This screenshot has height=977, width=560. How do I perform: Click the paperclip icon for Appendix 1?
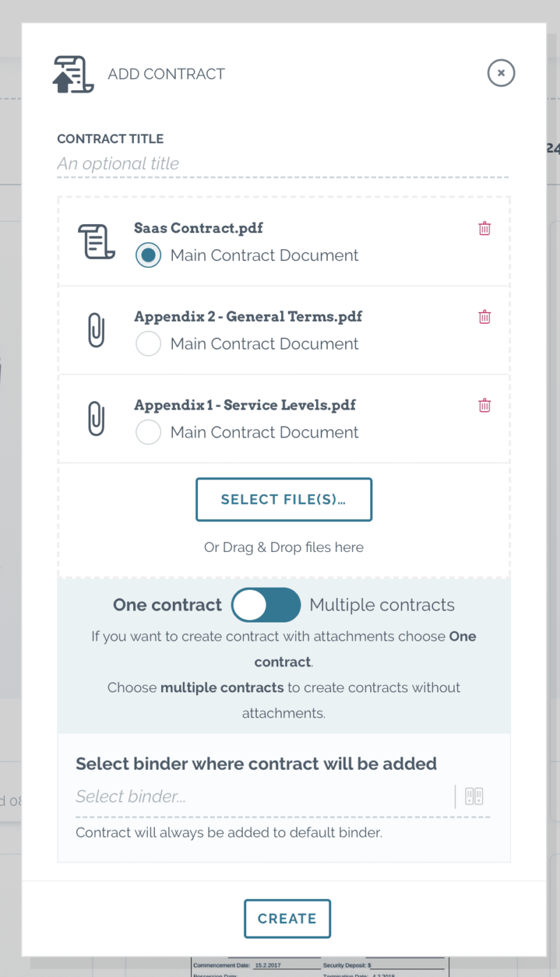tap(96, 419)
